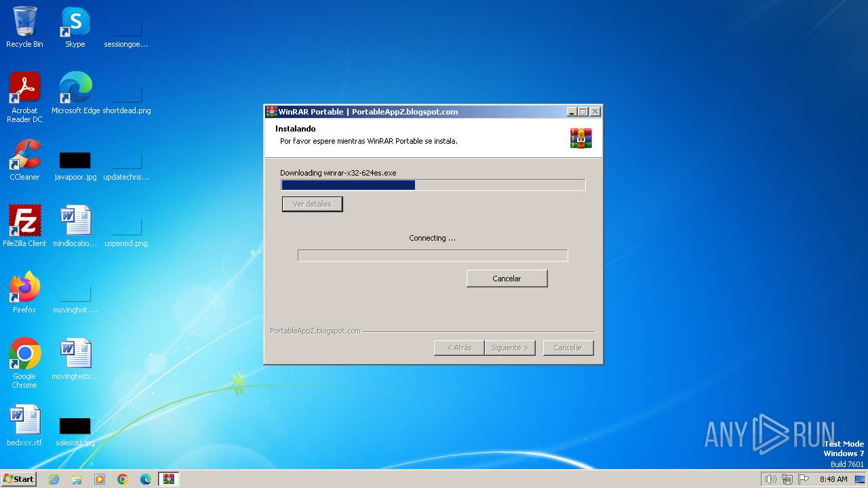Open Edge from the taskbar
Screen dimensions: 868x488
(x=146, y=479)
